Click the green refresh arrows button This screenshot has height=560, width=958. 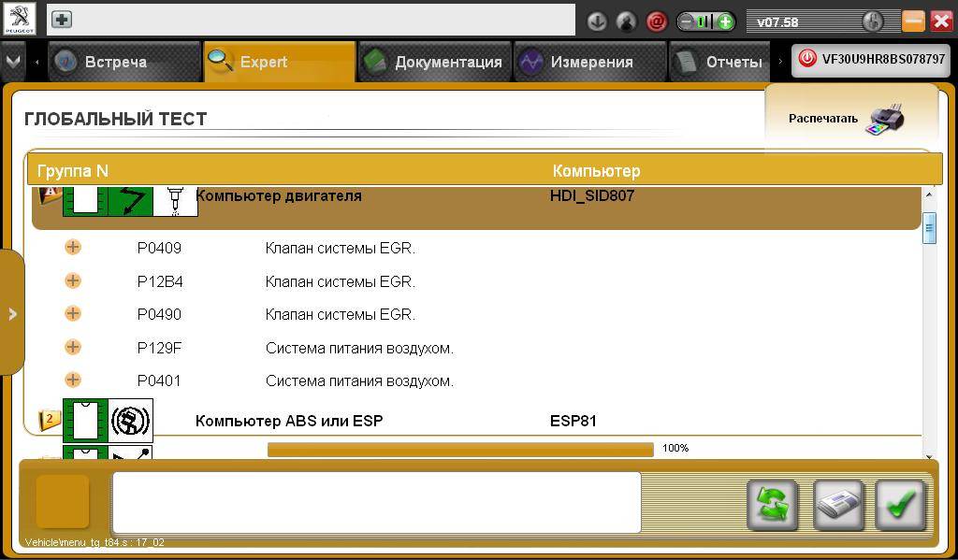point(772,505)
